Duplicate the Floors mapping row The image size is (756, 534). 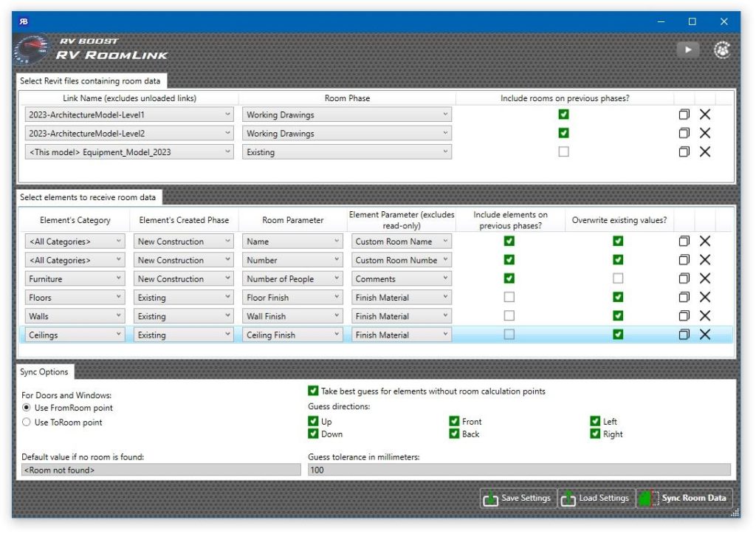coord(684,297)
